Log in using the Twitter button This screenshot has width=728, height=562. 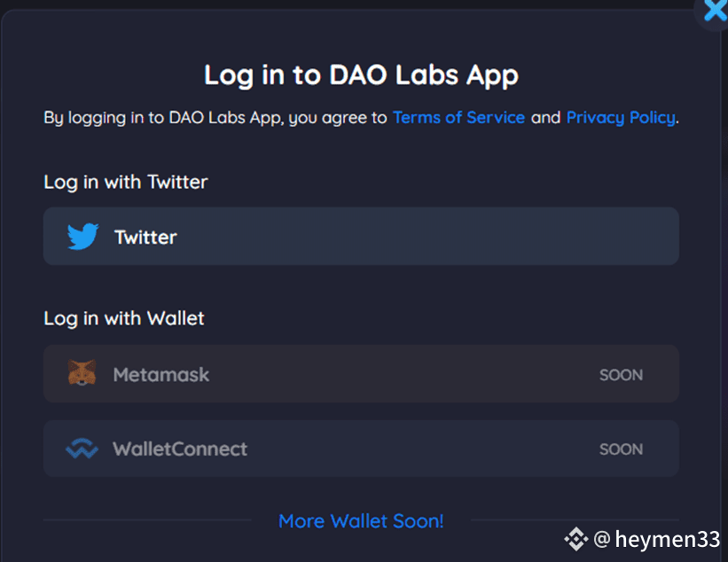point(361,236)
